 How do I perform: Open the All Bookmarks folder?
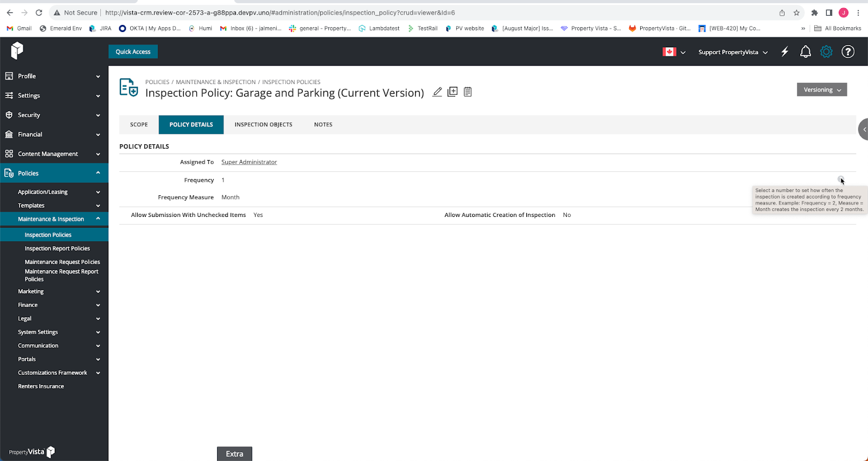(838, 28)
